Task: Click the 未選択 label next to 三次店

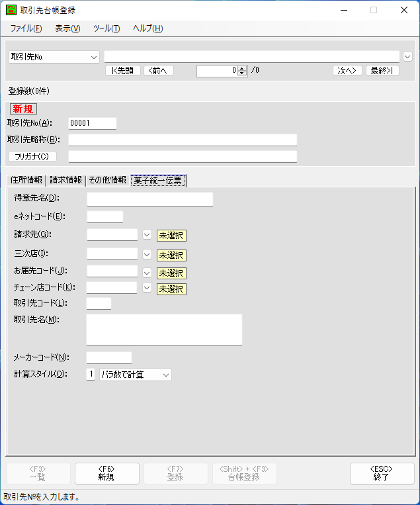Action: (171, 255)
